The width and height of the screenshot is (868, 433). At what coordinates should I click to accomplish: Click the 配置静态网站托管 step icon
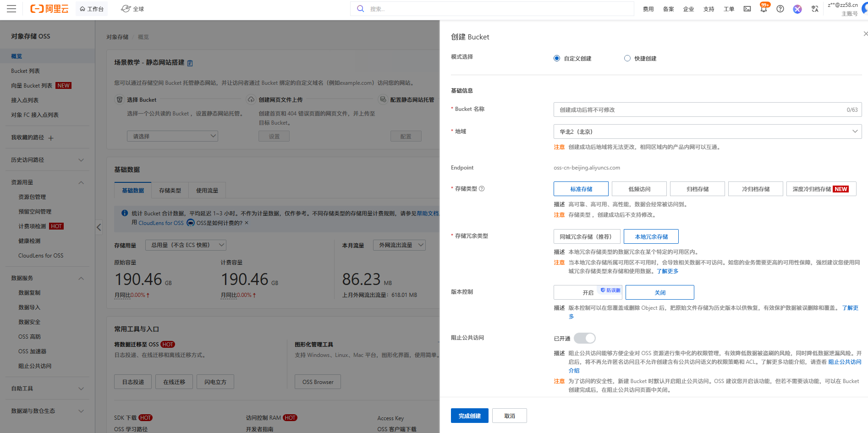[383, 99]
